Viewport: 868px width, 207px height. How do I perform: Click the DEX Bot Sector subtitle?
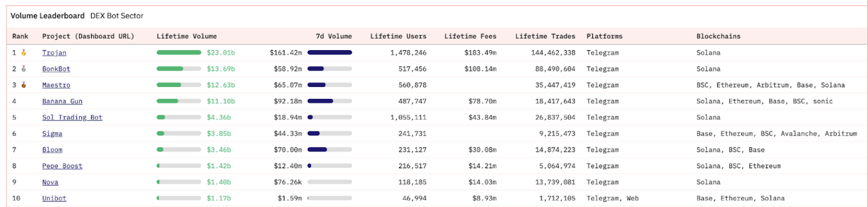117,16
